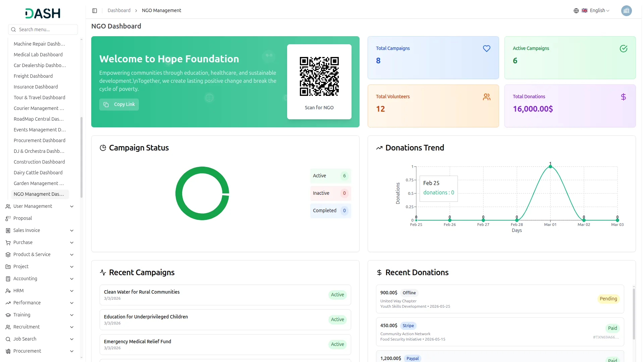Click the dollar icon on Total Donations

[x=623, y=97]
